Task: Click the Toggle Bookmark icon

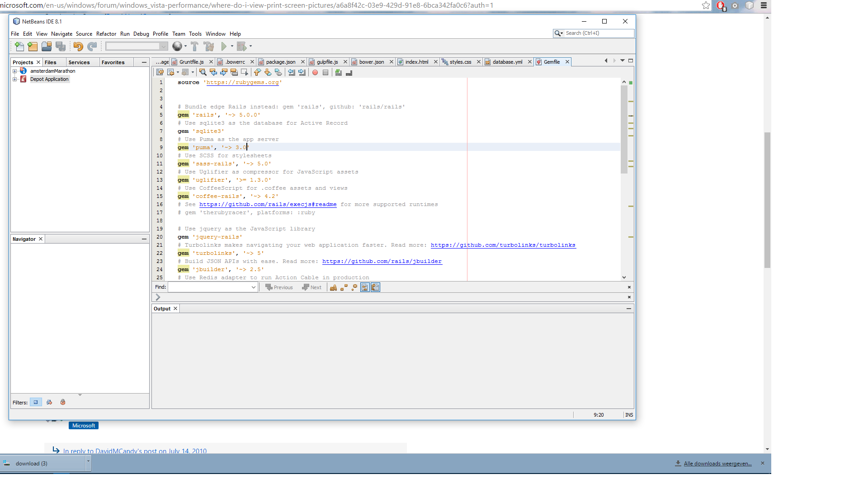Action: (278, 72)
